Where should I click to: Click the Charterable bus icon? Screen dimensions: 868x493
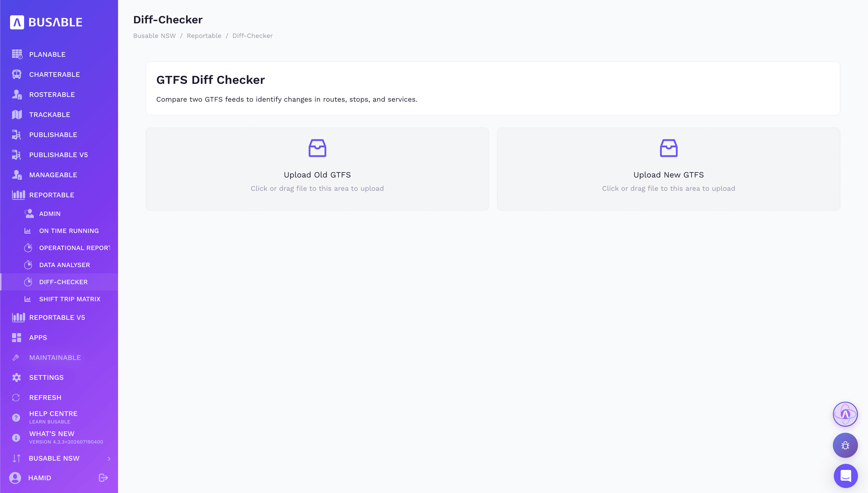point(17,74)
